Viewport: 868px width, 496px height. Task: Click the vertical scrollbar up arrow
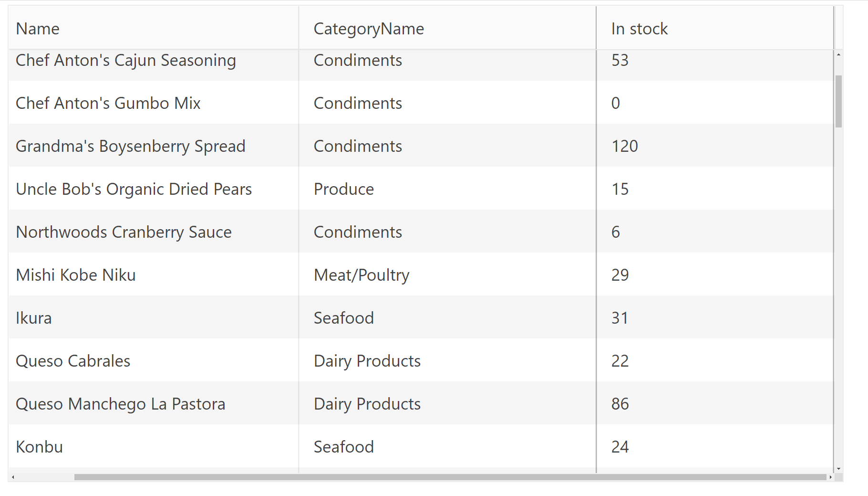[x=838, y=55]
